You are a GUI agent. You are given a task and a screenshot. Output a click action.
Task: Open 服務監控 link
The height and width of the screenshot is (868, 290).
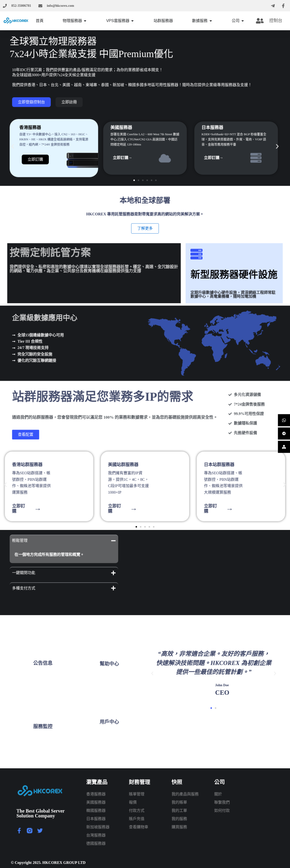(x=43, y=726)
